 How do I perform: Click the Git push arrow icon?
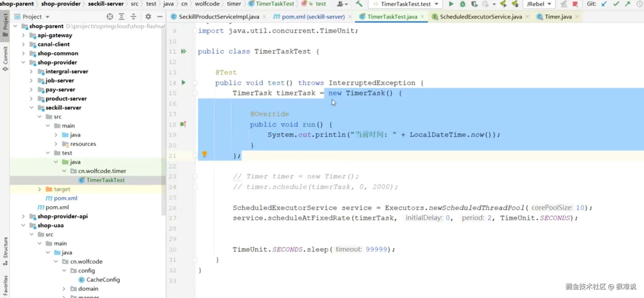pos(628,4)
